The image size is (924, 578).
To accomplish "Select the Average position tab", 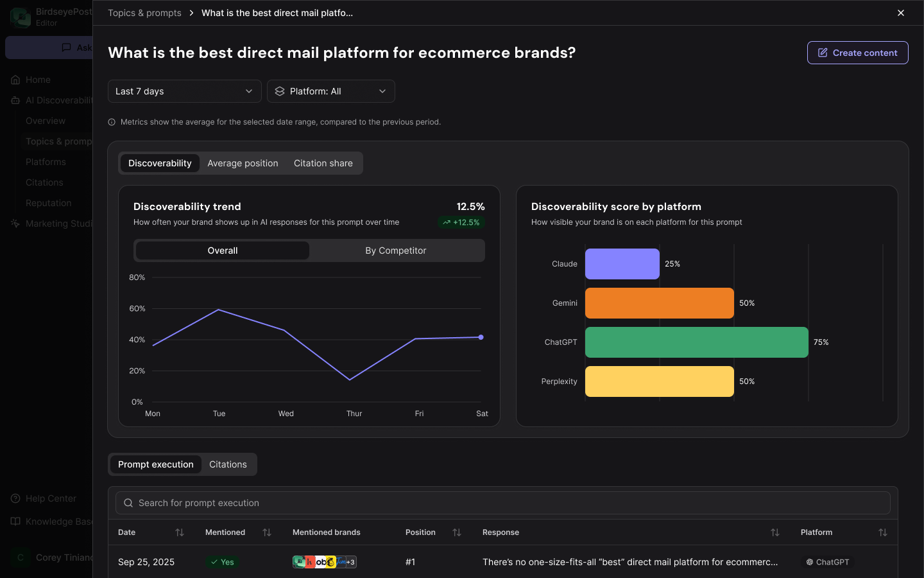I will tap(243, 163).
